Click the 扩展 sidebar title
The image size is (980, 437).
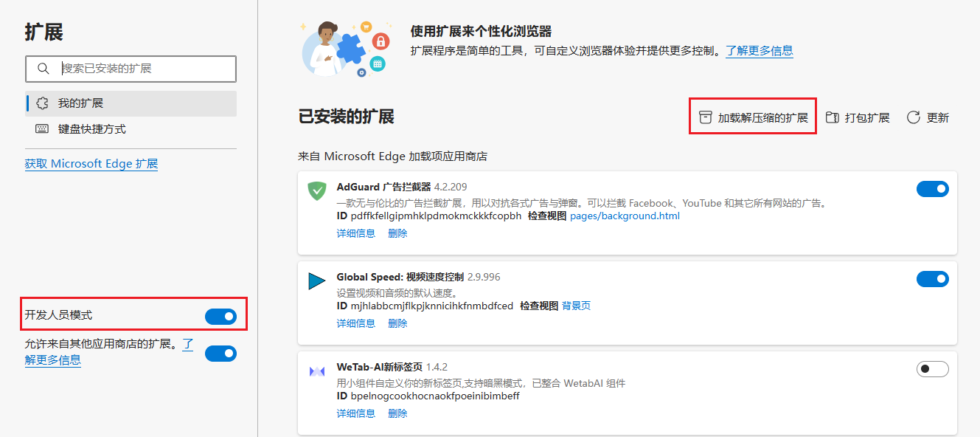click(x=44, y=32)
